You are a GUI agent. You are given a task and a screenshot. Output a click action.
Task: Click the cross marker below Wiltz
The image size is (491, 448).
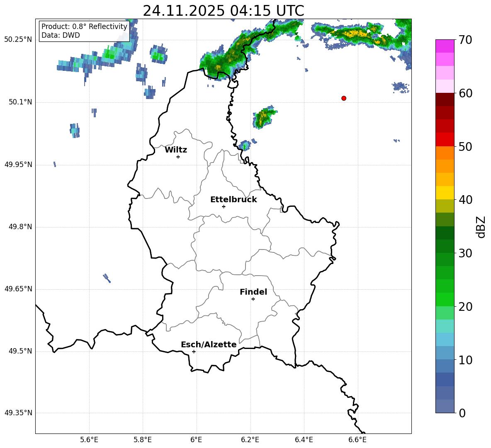click(x=178, y=157)
